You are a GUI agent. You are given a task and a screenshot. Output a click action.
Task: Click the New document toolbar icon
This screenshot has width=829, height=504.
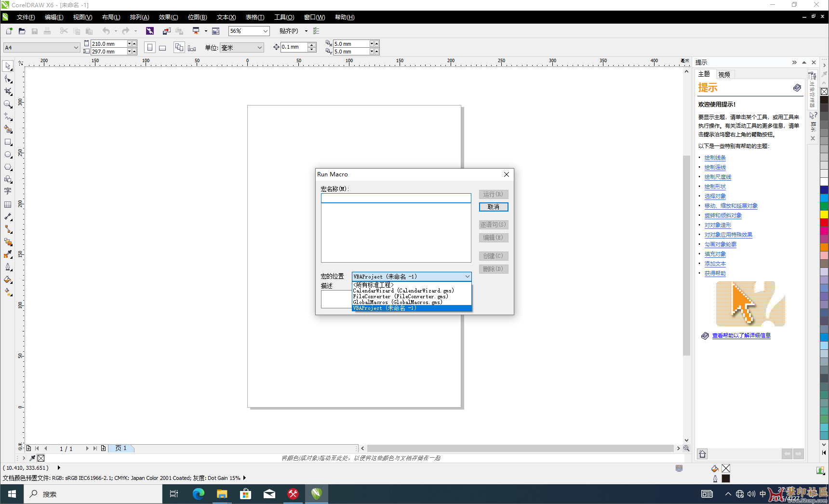(9, 31)
